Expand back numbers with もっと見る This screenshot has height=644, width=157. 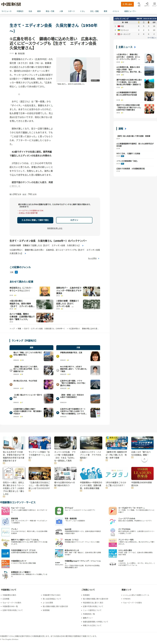(93, 258)
